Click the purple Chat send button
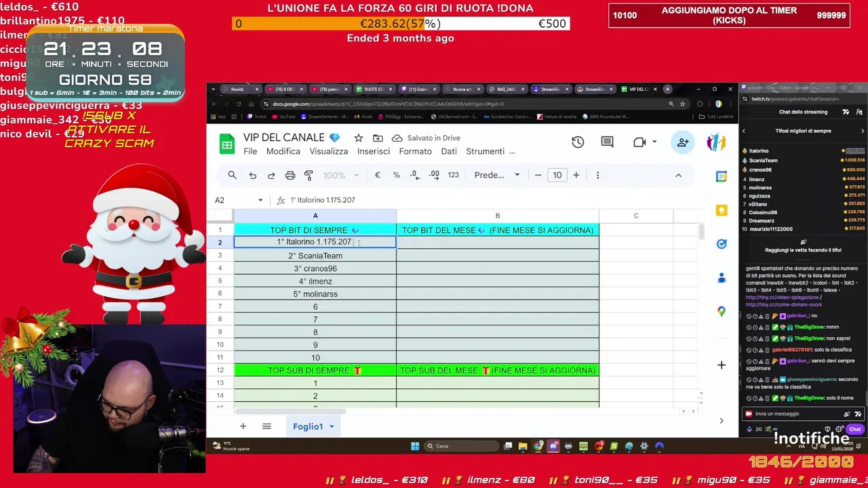 (855, 429)
